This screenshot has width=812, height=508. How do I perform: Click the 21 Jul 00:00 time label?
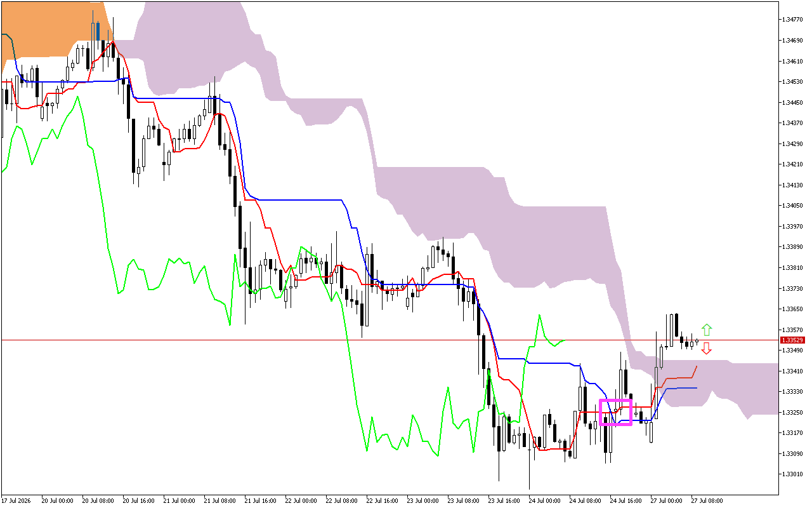click(x=178, y=501)
